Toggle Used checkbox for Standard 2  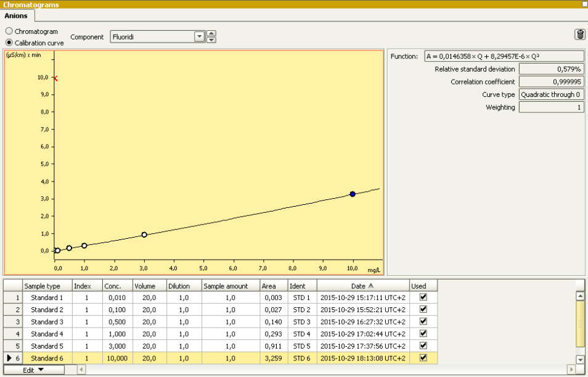(x=423, y=309)
